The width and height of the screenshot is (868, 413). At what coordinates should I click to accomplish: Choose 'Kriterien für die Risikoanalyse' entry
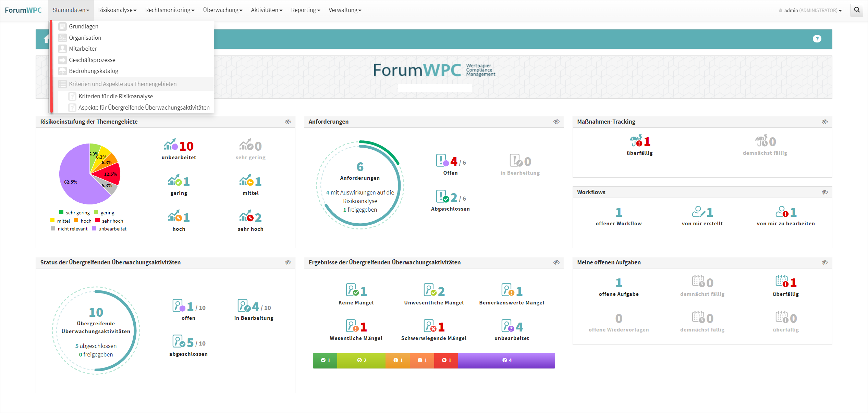pos(115,96)
